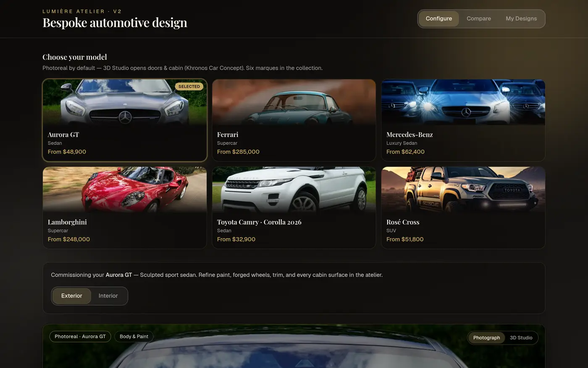Switch to the Interior view tab

pyautogui.click(x=108, y=296)
